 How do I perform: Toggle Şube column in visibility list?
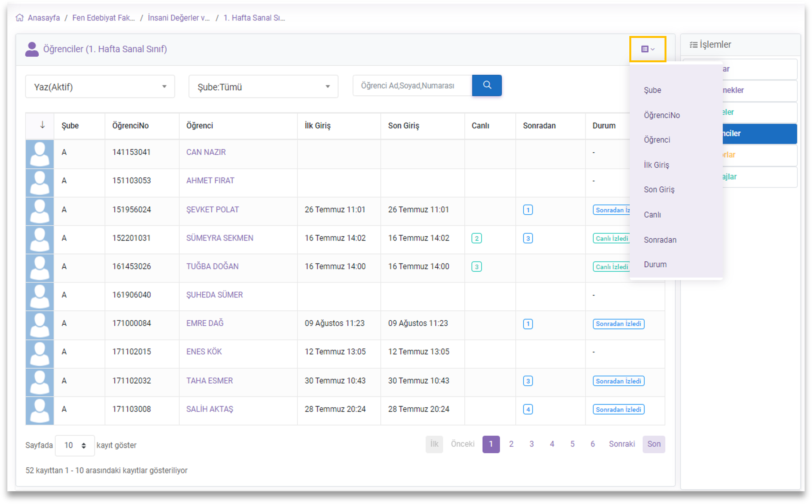click(652, 90)
